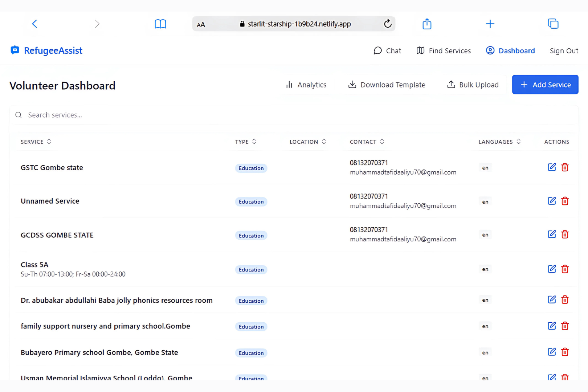Edit Dr. abubakar jolly phonics row
The width and height of the screenshot is (588, 392).
552,299
